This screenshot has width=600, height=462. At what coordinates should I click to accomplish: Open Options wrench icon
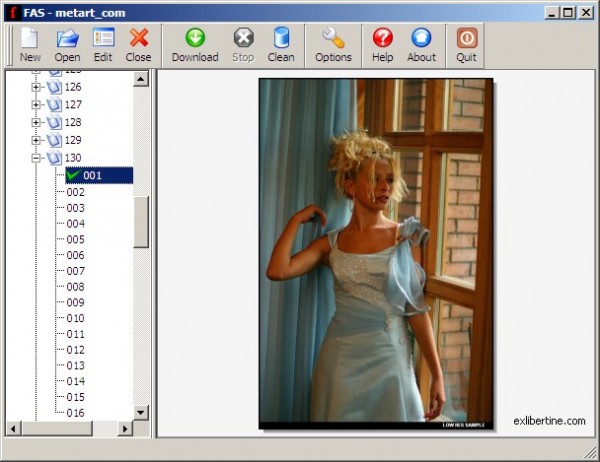(333, 38)
